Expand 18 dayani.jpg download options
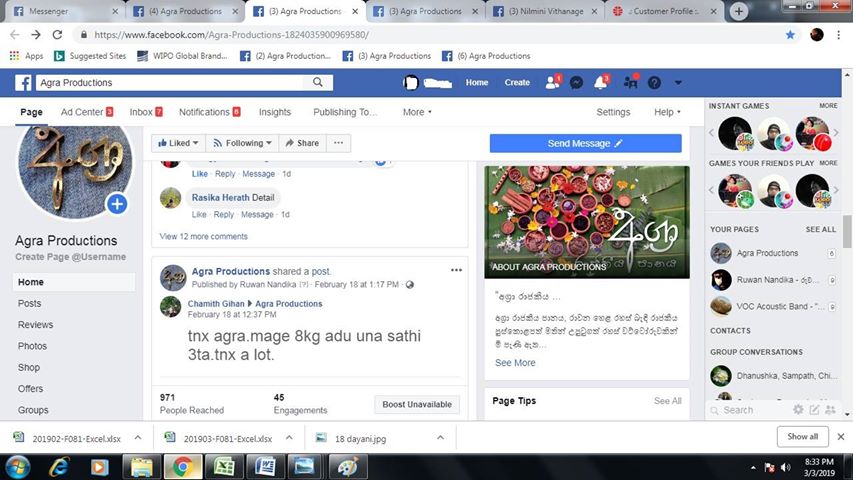This screenshot has width=853, height=480. pos(440,438)
